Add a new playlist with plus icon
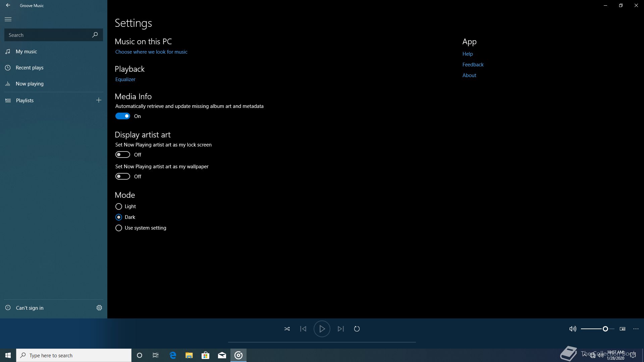The width and height of the screenshot is (644, 362). pyautogui.click(x=99, y=100)
